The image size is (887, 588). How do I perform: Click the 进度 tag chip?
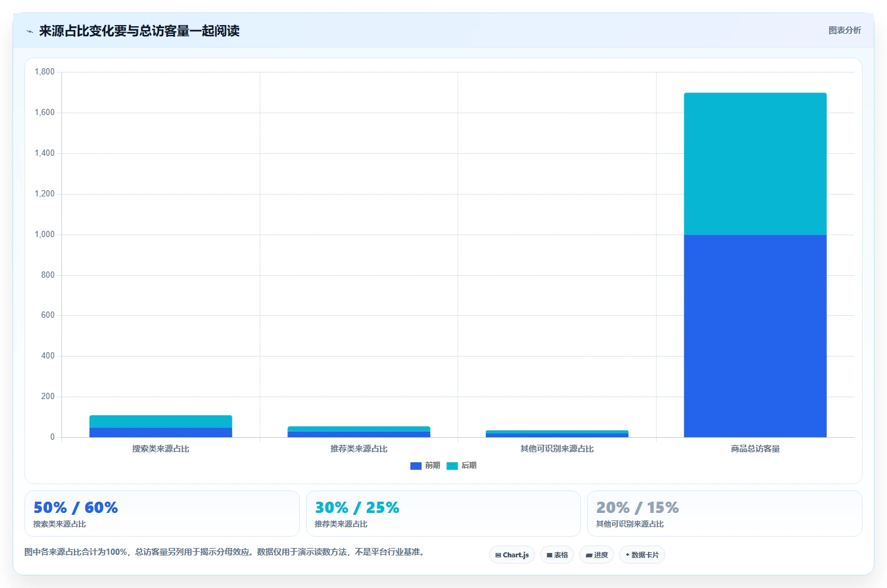(597, 555)
